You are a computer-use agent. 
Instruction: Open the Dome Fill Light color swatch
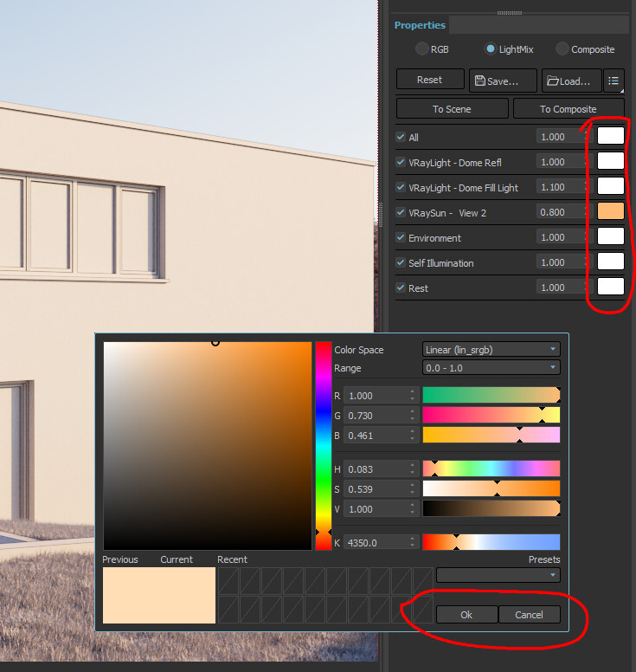click(x=611, y=186)
